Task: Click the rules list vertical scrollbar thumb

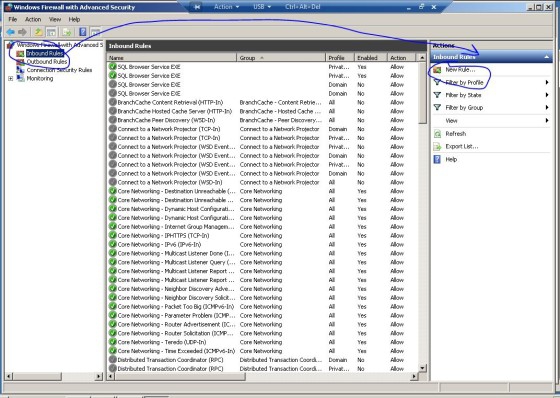Action: point(422,93)
